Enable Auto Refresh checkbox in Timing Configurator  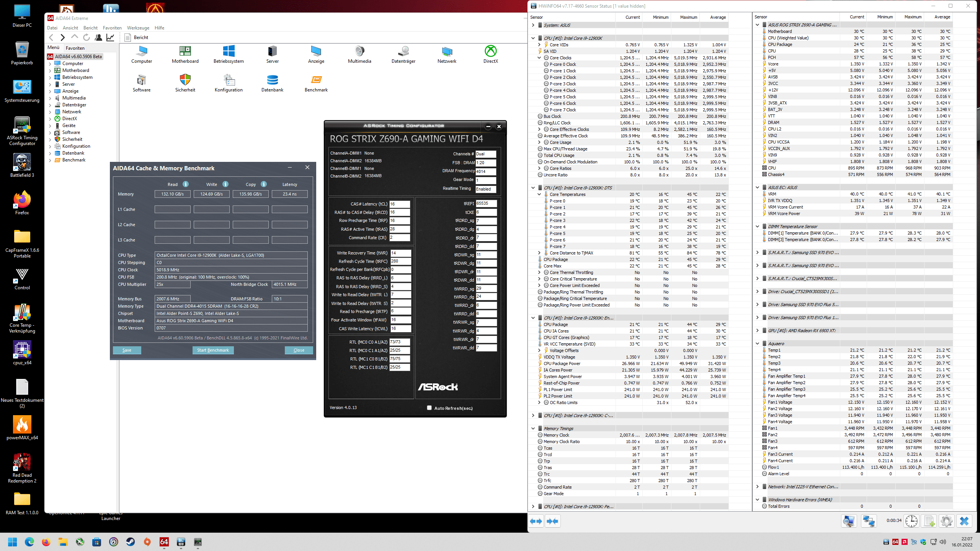pyautogui.click(x=429, y=408)
